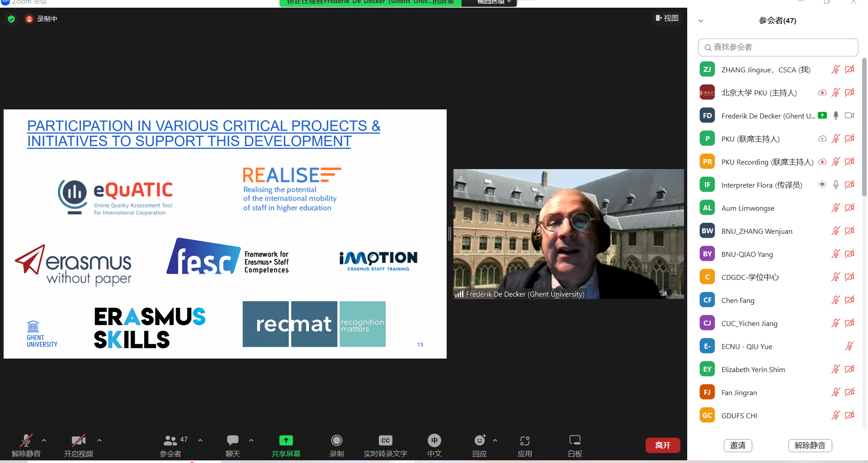
Task: Open the 视图选项 view options menu
Action: [494, 2]
